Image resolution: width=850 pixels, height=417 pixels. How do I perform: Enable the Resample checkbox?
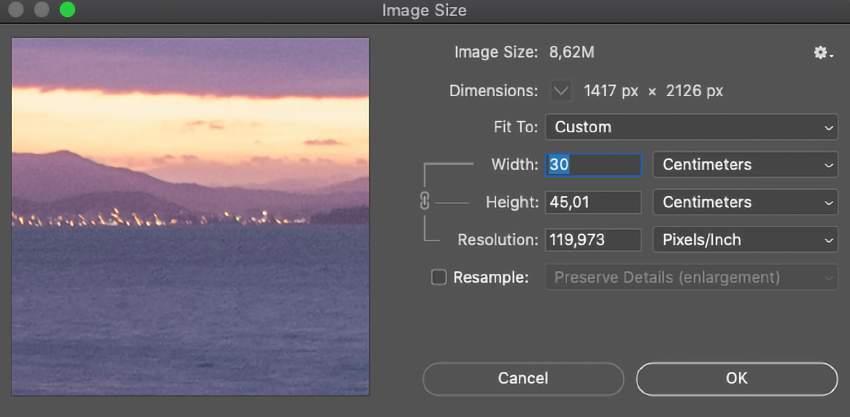(438, 278)
